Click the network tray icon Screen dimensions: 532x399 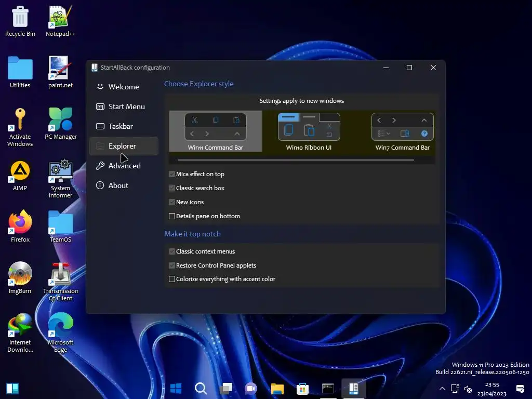click(x=455, y=389)
